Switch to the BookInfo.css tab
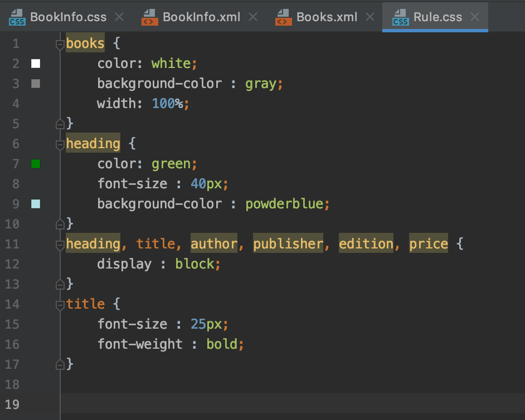525x420 pixels. (66, 17)
